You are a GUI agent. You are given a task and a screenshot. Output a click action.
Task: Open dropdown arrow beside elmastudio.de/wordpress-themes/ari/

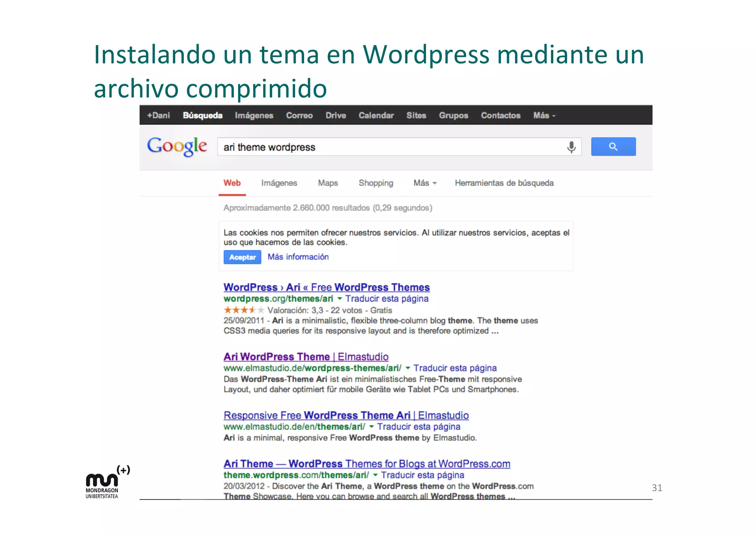(x=408, y=368)
